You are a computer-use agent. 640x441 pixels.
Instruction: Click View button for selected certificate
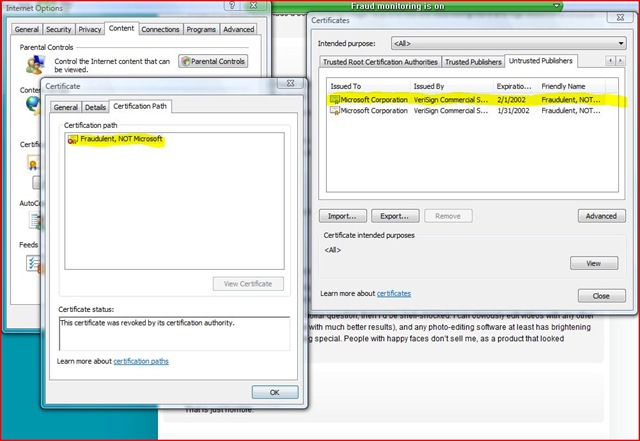click(594, 263)
